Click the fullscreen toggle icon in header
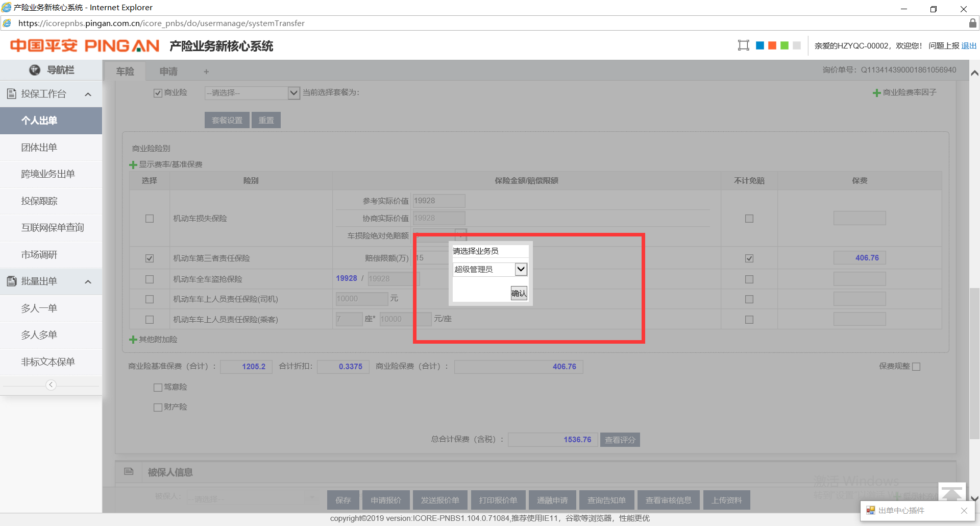 pos(743,45)
